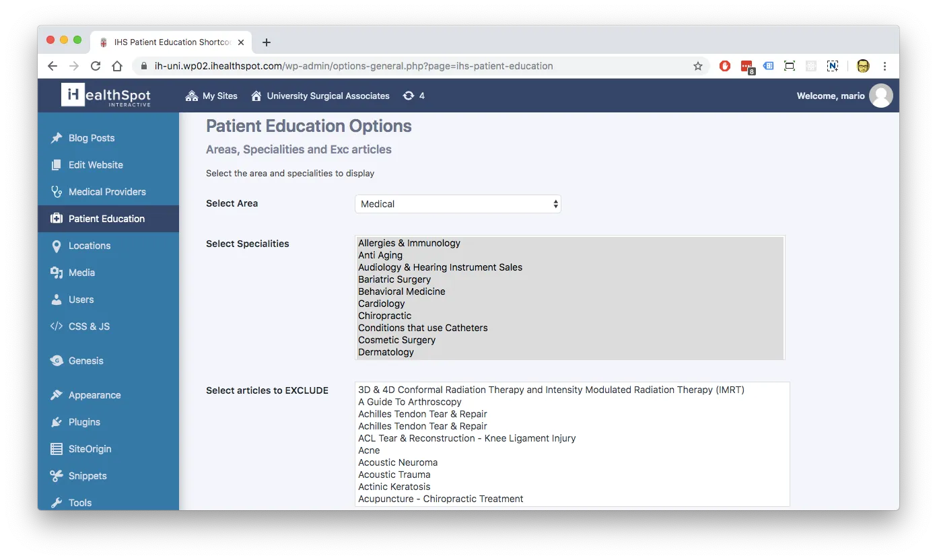Image resolution: width=937 pixels, height=560 pixels.
Task: Open Appearance in the sidebar
Action: (108, 395)
